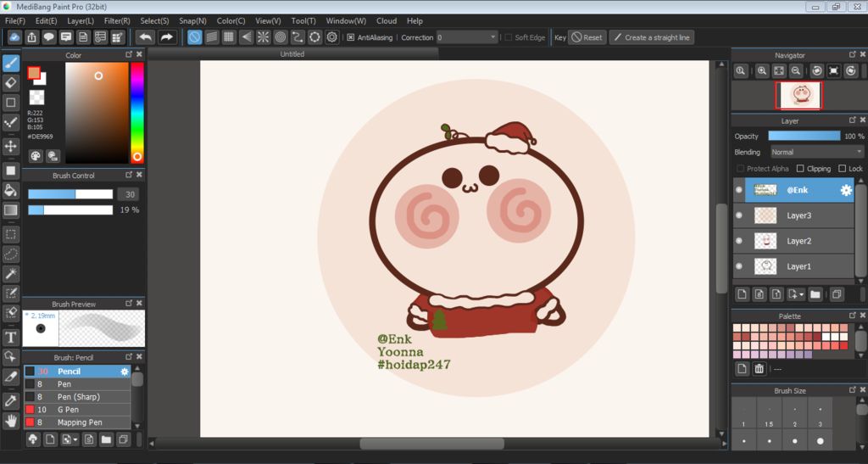Adjust the brush opacity slider at 19%

[x=70, y=210]
